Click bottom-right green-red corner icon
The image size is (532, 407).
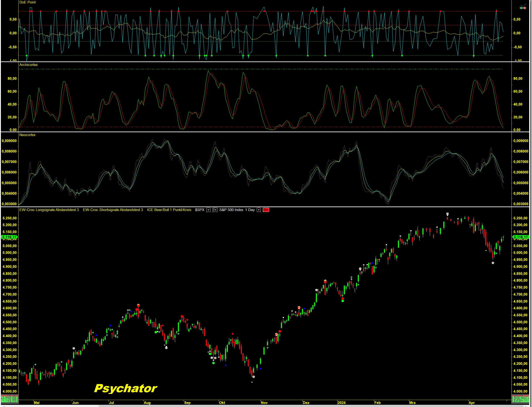(520, 399)
